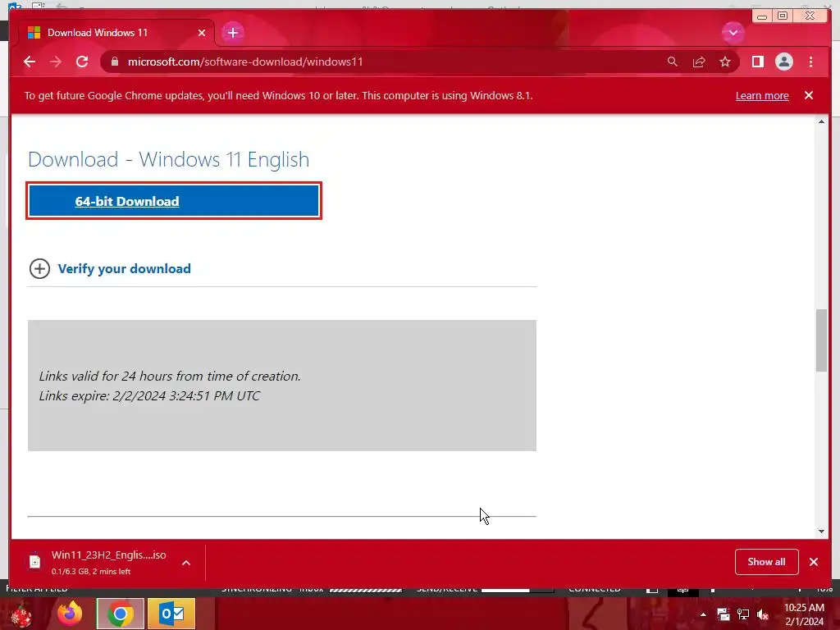
Task: Open Chrome three-dot menu
Action: coord(810,62)
